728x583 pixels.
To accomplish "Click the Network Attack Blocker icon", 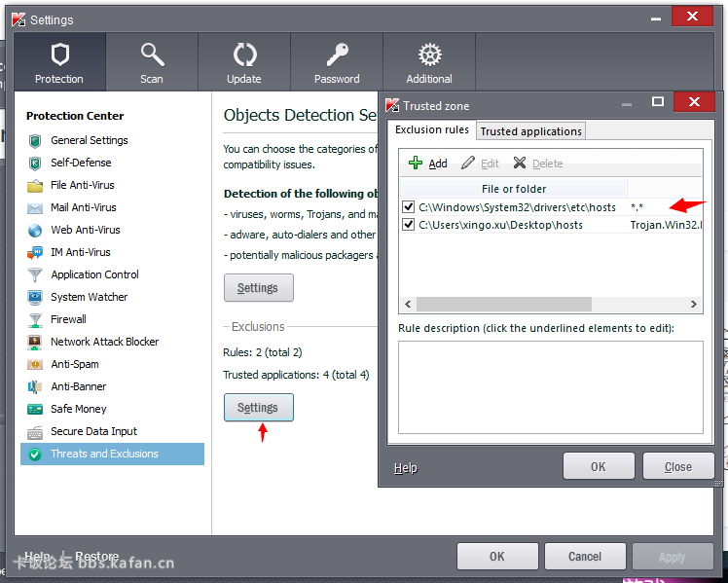I will 35,342.
